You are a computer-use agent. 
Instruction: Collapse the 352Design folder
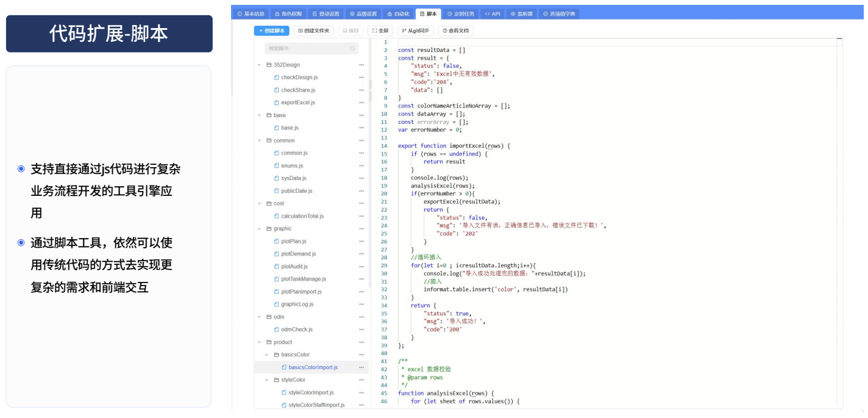pos(260,65)
